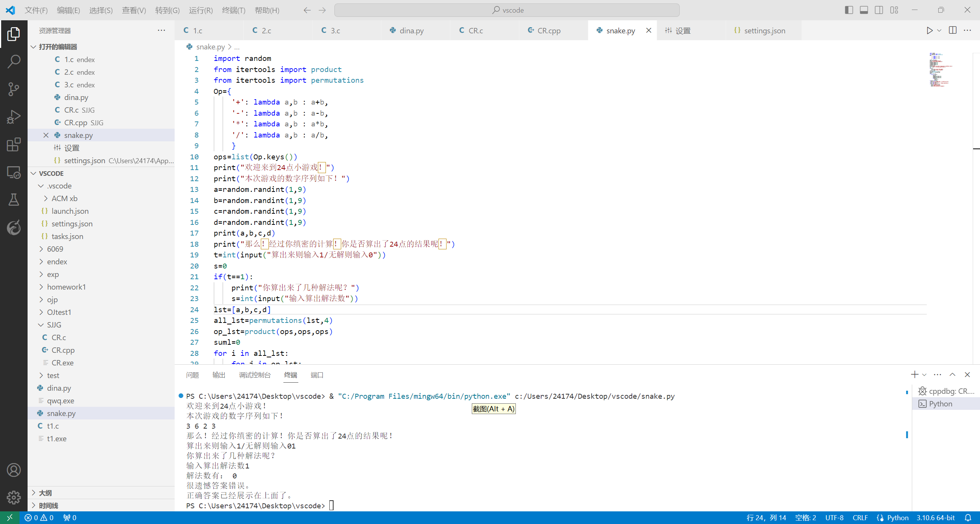Click the Python language mode in status bar
The height and width of the screenshot is (524, 980).
pyautogui.click(x=897, y=517)
